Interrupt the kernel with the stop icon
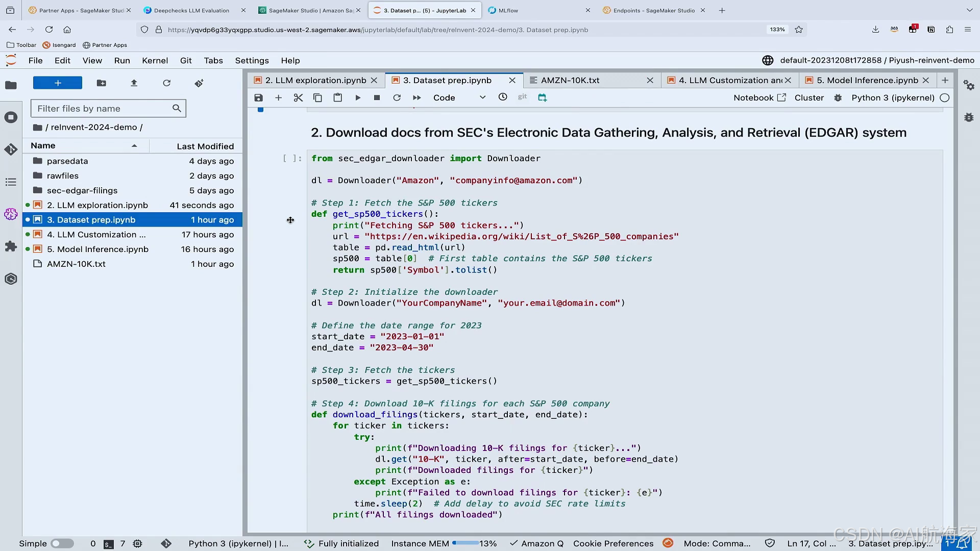The height and width of the screenshot is (551, 980). [377, 97]
